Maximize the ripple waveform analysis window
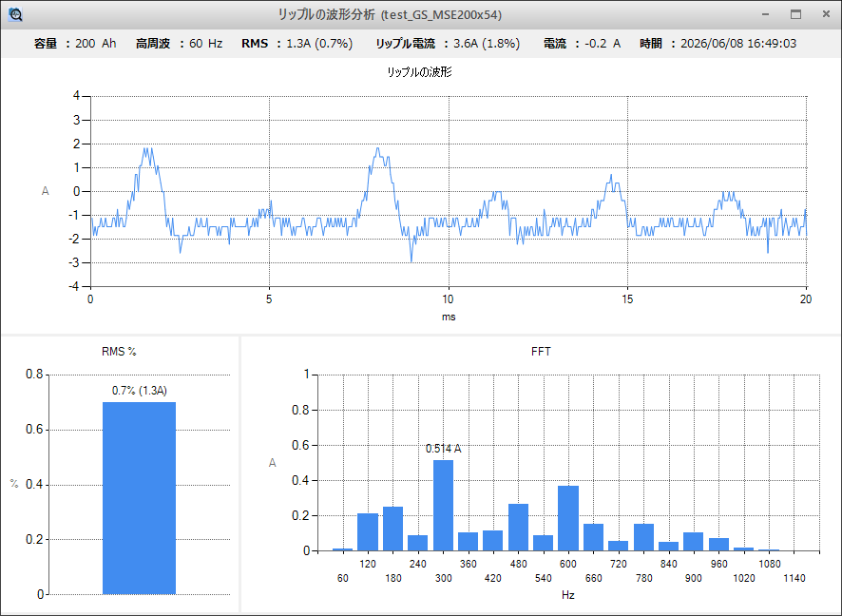This screenshot has height=616, width=842. [795, 14]
